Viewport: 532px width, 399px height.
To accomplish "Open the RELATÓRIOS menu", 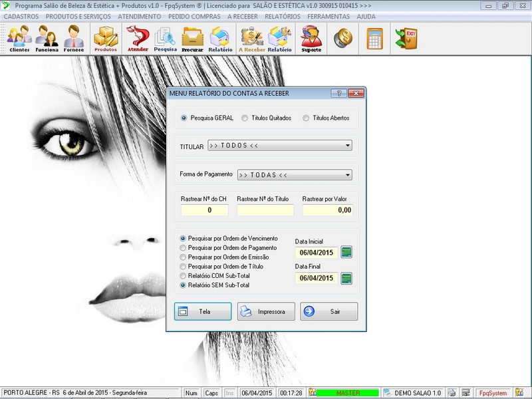I will click(283, 17).
